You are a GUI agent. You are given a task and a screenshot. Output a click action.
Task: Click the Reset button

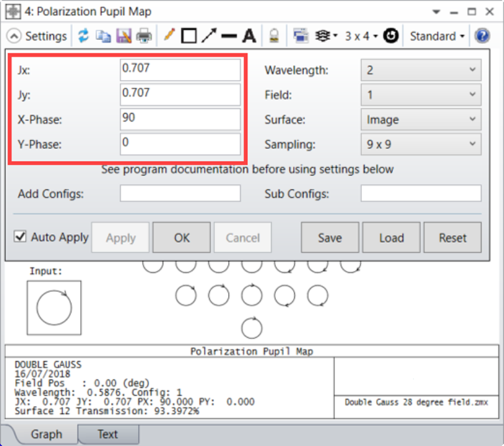[452, 237]
